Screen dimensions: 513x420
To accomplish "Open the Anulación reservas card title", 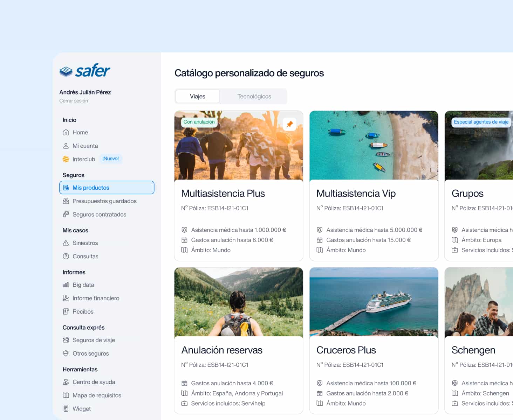I will [222, 350].
